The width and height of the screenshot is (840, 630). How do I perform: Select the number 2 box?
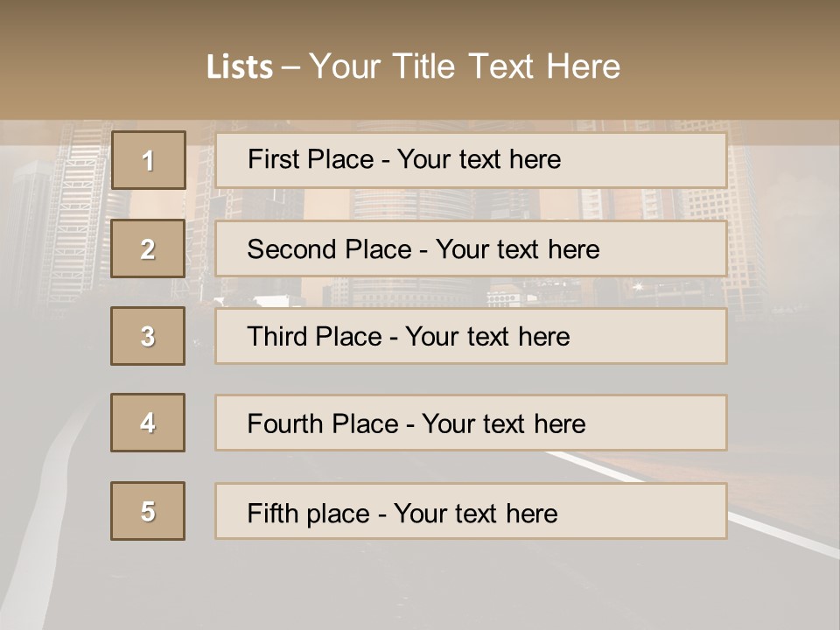(x=148, y=248)
